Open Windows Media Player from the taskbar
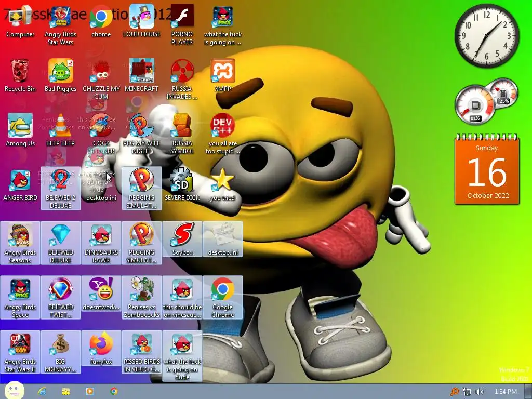Image resolution: width=532 pixels, height=399 pixels. [x=89, y=391]
